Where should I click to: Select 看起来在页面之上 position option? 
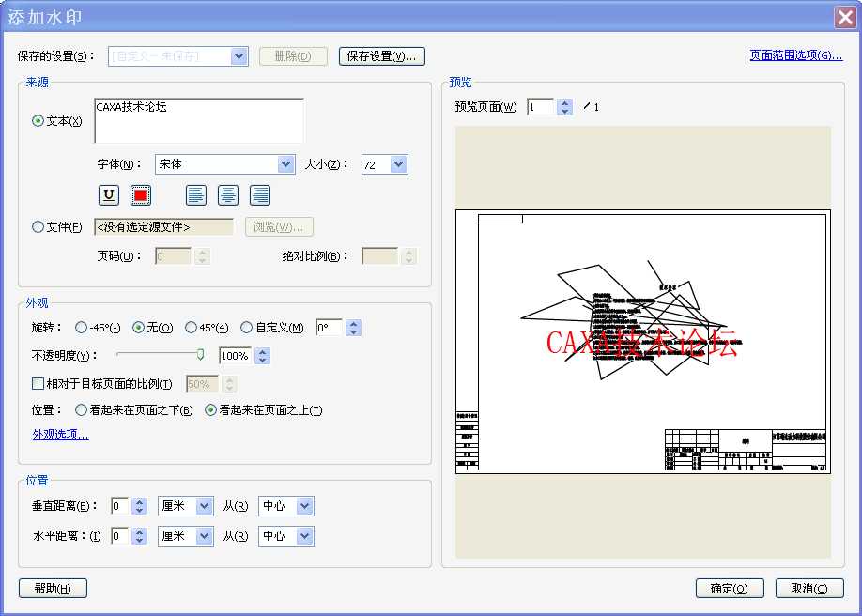point(210,409)
